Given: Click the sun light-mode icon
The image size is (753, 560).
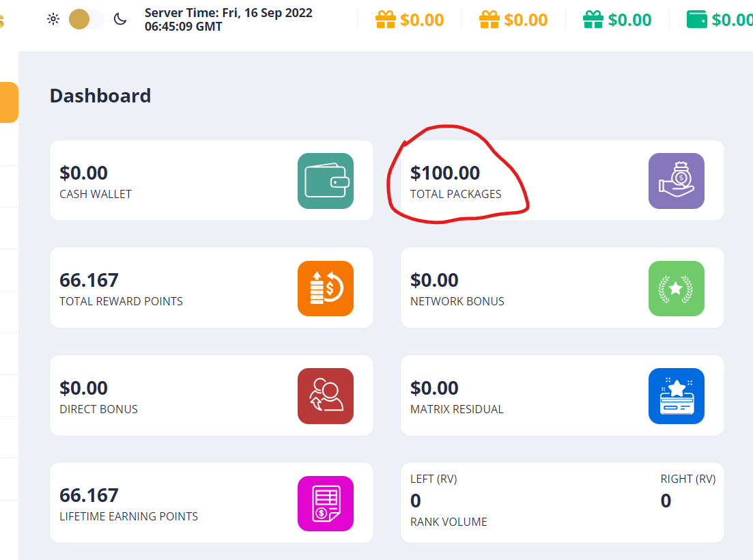Looking at the screenshot, I should click(53, 19).
